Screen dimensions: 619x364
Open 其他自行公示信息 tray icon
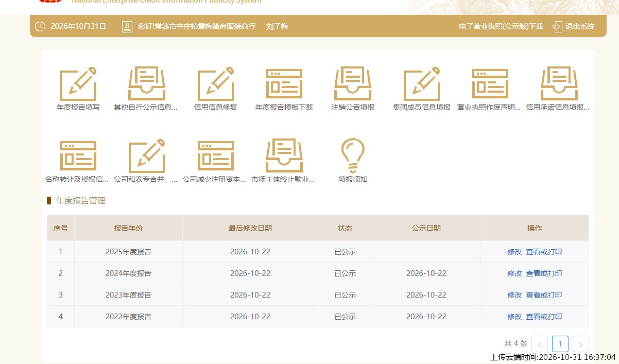(x=146, y=83)
